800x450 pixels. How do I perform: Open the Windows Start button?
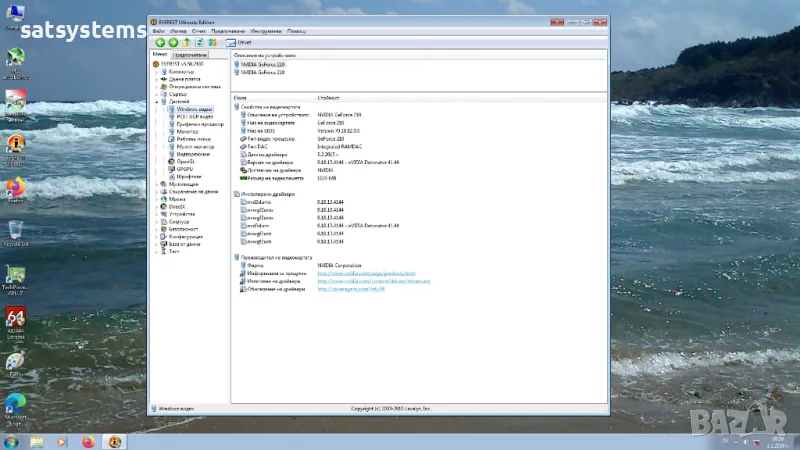point(11,441)
